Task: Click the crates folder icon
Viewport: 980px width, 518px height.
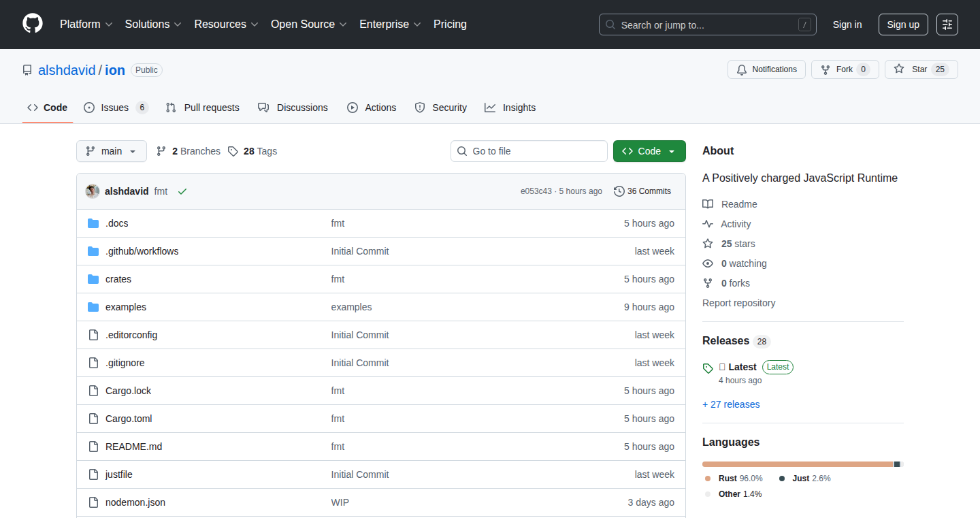Action: pyautogui.click(x=93, y=279)
